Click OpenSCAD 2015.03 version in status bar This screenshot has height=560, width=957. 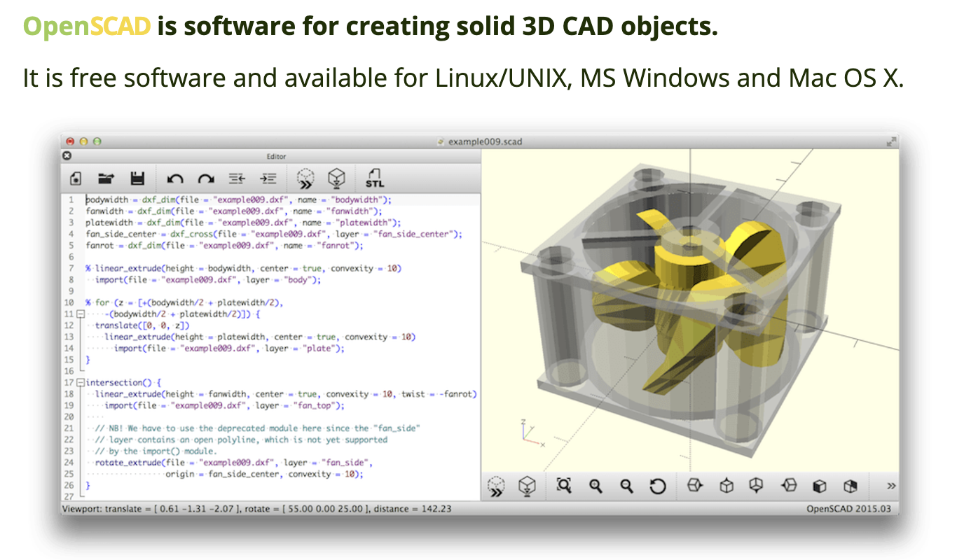pos(851,509)
